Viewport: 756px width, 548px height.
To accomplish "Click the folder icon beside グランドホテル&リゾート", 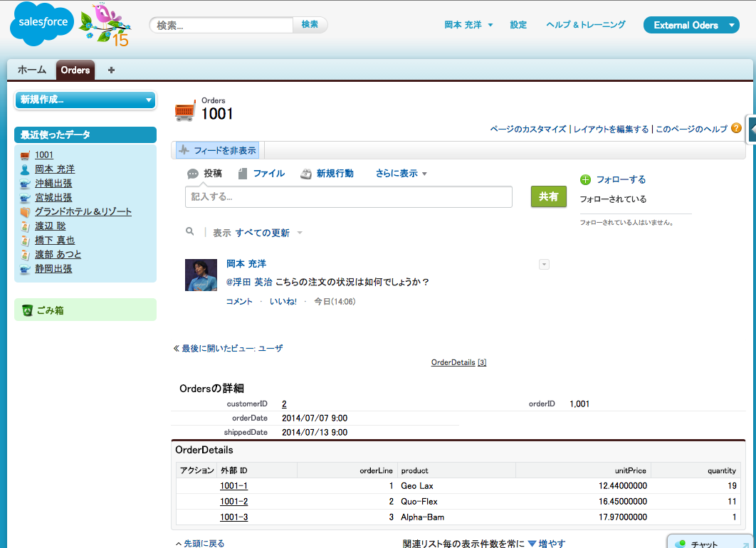I will 25,211.
